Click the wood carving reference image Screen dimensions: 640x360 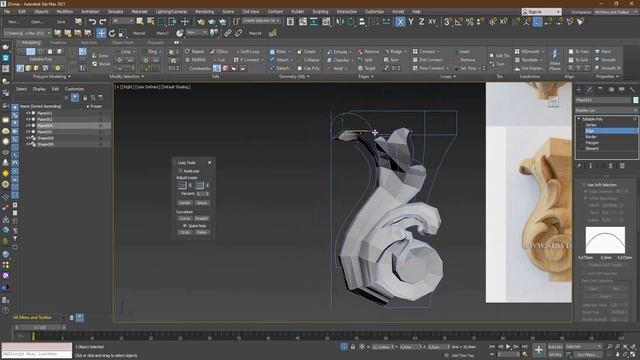[529, 192]
